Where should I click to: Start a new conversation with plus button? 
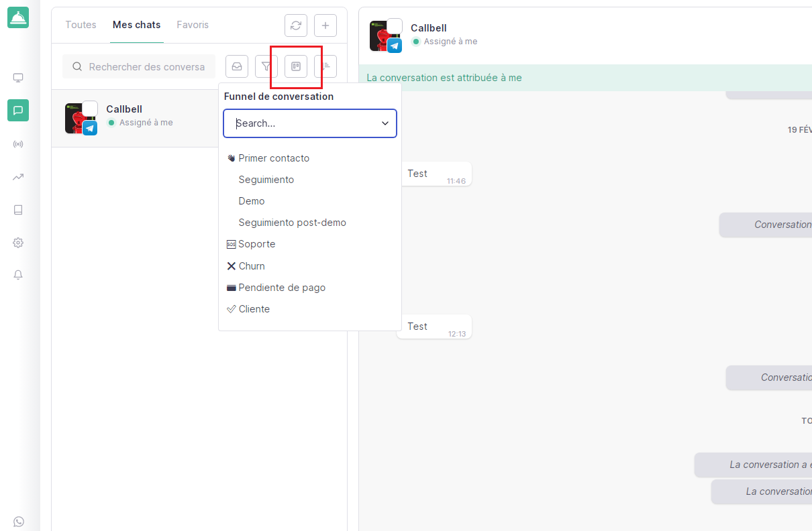[x=325, y=25]
